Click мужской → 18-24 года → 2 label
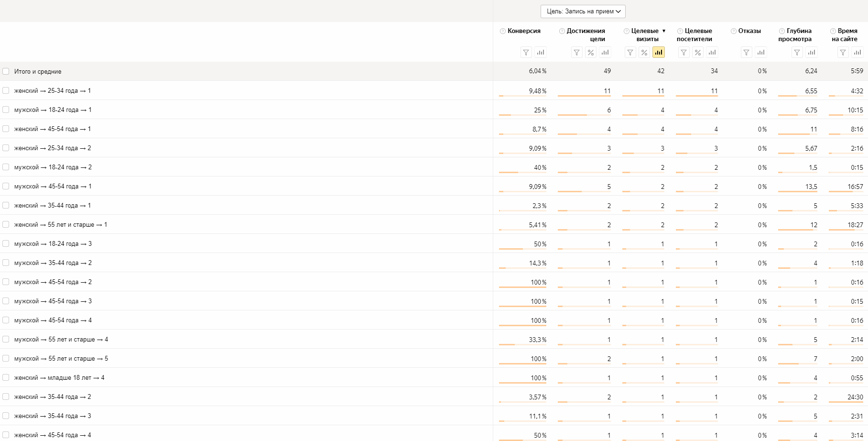 click(53, 167)
